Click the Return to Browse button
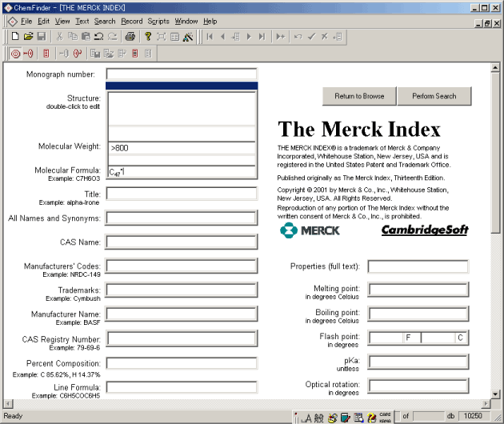Viewport: 504px width, 424px height. 359,96
